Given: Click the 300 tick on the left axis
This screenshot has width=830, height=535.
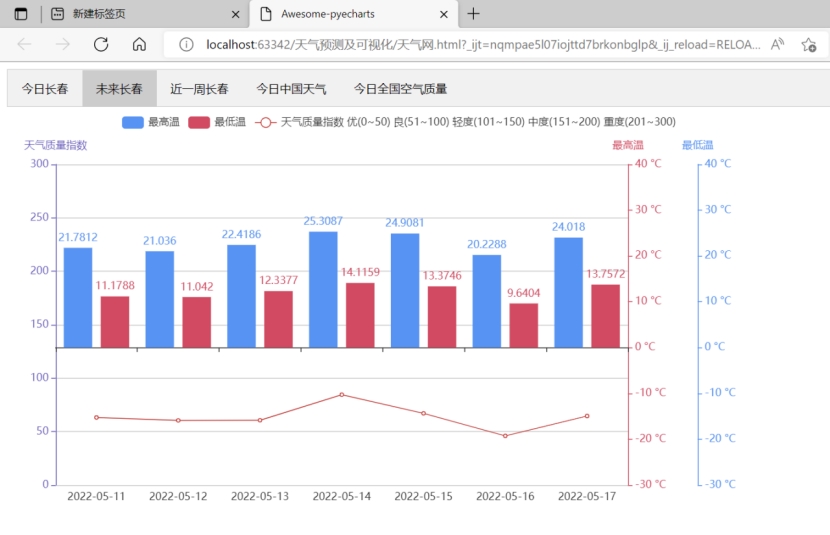Looking at the screenshot, I should 40,164.
